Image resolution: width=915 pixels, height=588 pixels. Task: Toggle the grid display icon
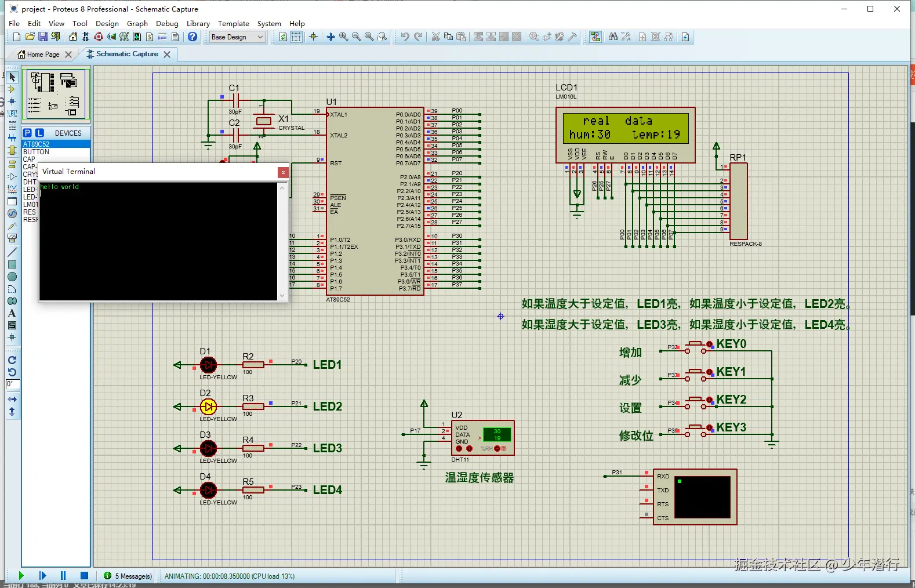point(296,37)
